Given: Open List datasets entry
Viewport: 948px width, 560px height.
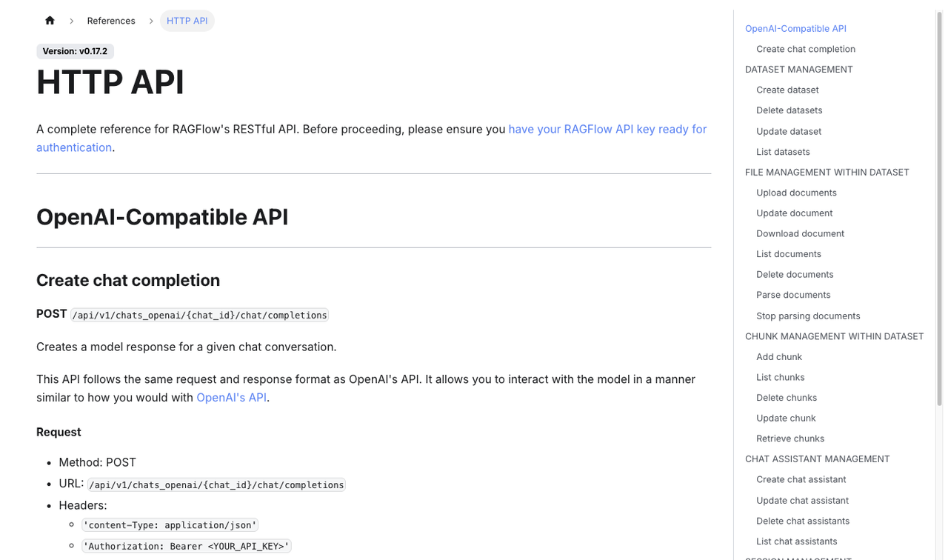Looking at the screenshot, I should point(783,152).
